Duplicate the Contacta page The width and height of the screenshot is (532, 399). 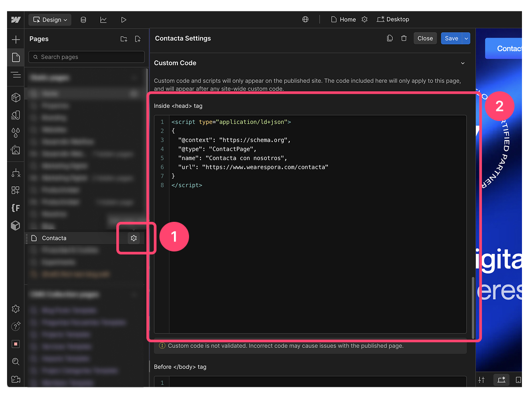[x=390, y=38]
